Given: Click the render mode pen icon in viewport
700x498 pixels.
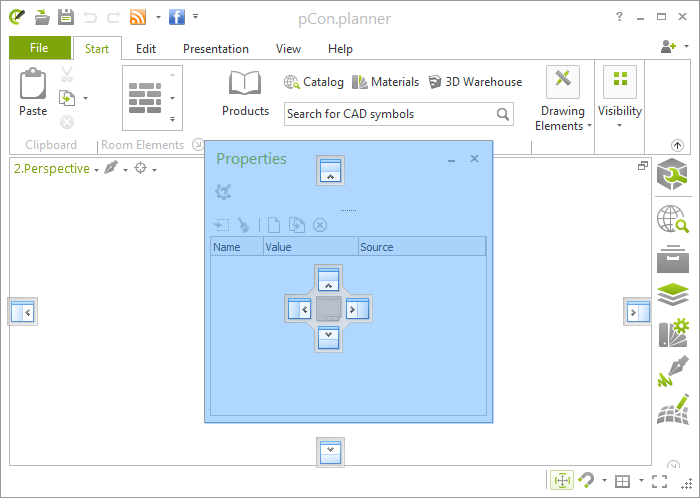Looking at the screenshot, I should (111, 167).
